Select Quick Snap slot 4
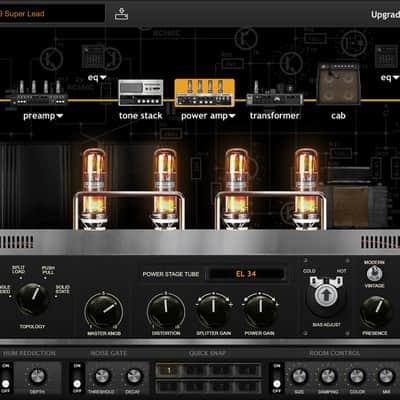 (247, 370)
